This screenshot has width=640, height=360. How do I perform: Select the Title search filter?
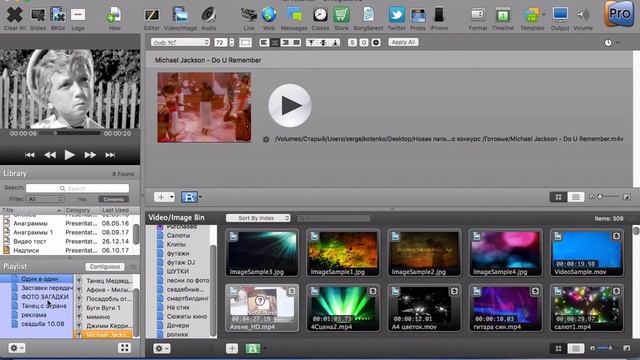pyautogui.click(x=82, y=199)
